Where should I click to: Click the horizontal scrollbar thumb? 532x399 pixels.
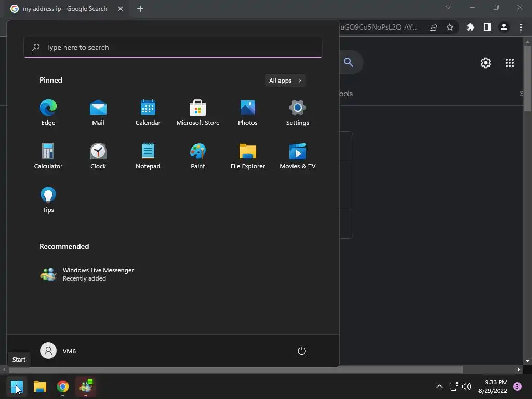[x=236, y=370]
